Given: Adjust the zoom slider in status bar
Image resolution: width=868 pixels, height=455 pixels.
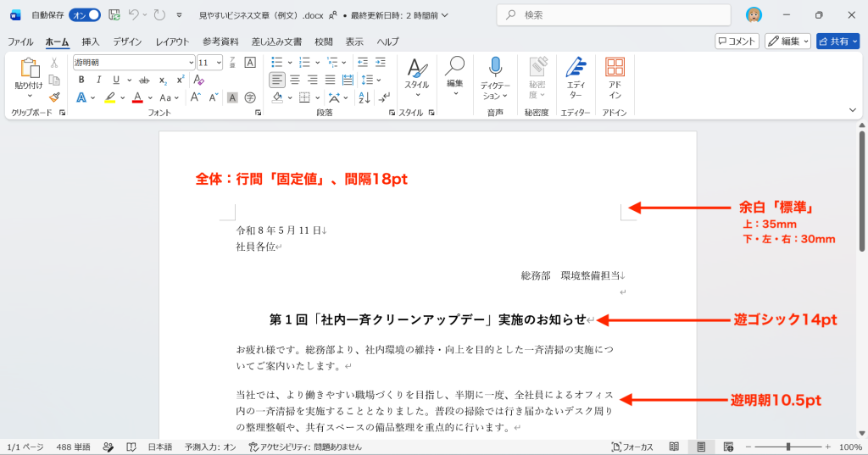Looking at the screenshot, I should [787, 447].
